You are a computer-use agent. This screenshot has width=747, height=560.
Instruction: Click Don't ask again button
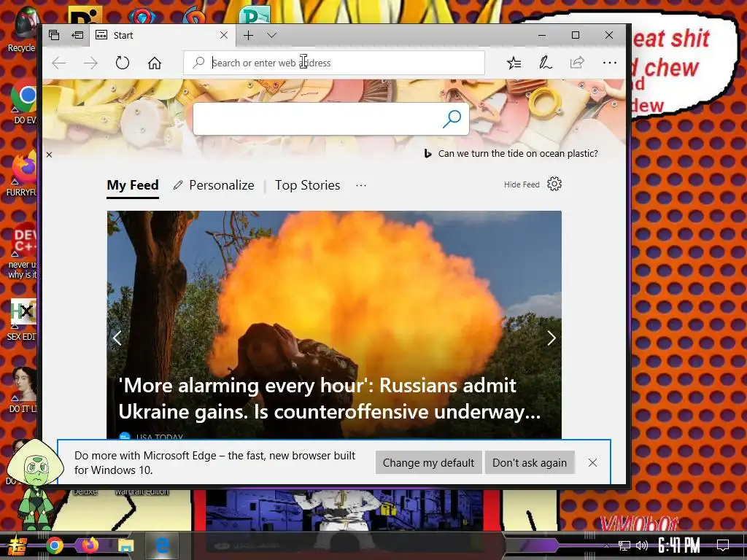pyautogui.click(x=530, y=463)
